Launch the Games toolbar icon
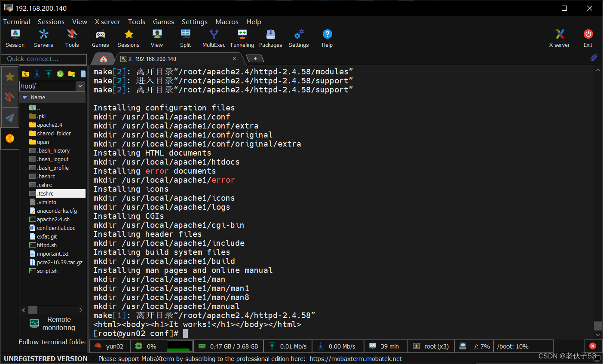603x364 pixels. (100, 38)
